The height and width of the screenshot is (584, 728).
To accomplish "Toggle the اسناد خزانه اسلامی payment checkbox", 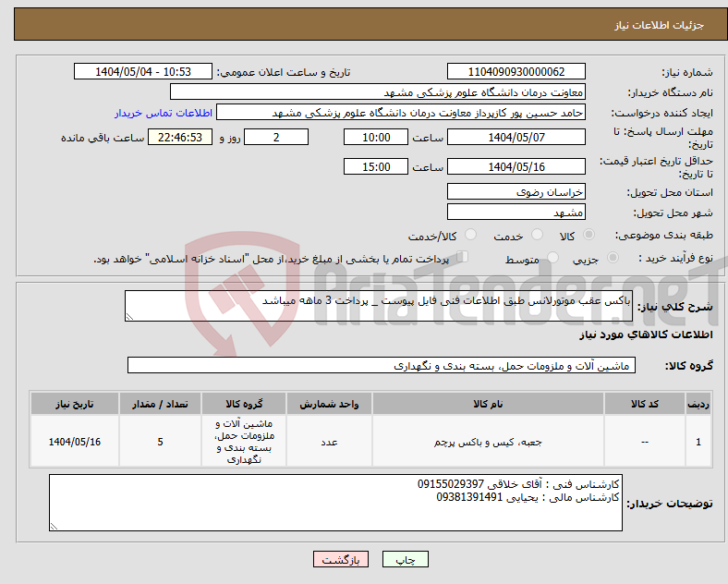I will [x=463, y=257].
